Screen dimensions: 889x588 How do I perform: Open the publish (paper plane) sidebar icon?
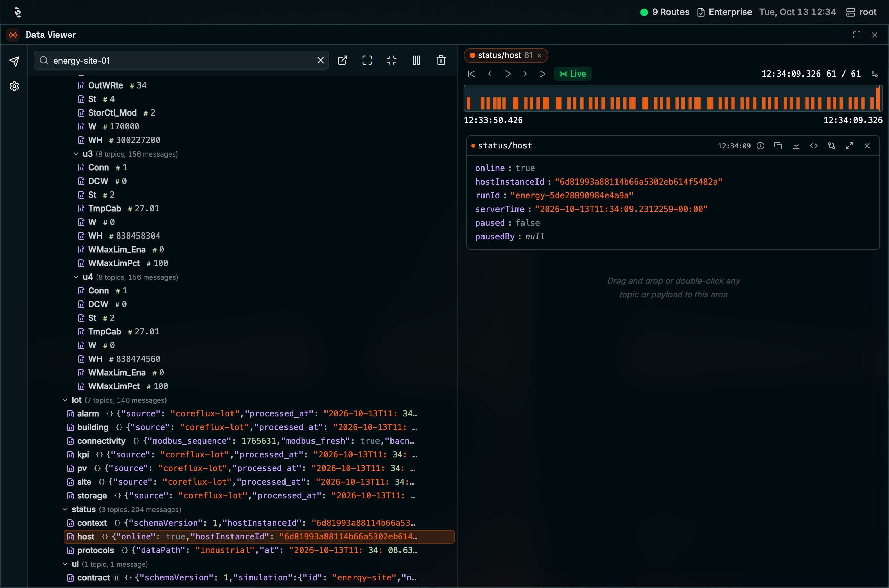[14, 61]
